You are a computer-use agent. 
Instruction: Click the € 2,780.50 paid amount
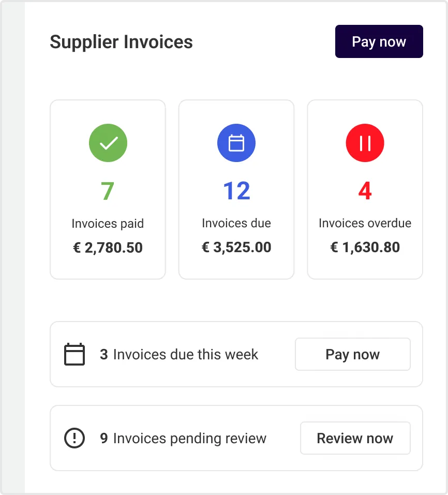coord(108,248)
